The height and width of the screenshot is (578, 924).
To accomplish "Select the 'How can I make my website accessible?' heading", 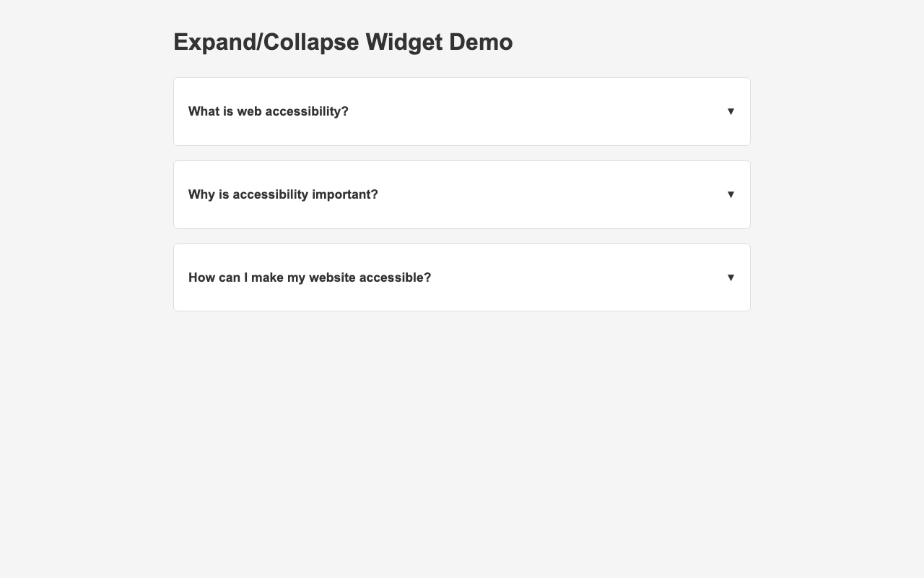I will [x=309, y=277].
